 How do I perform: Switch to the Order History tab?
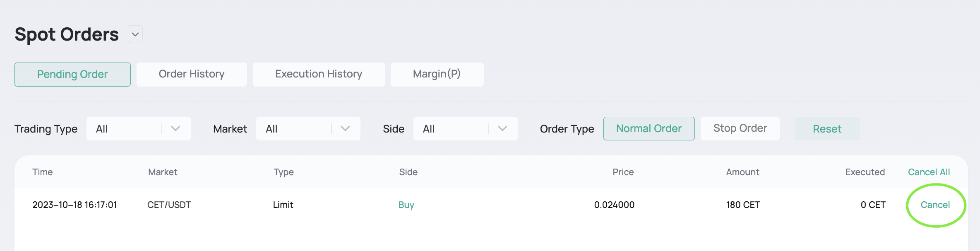[192, 75]
